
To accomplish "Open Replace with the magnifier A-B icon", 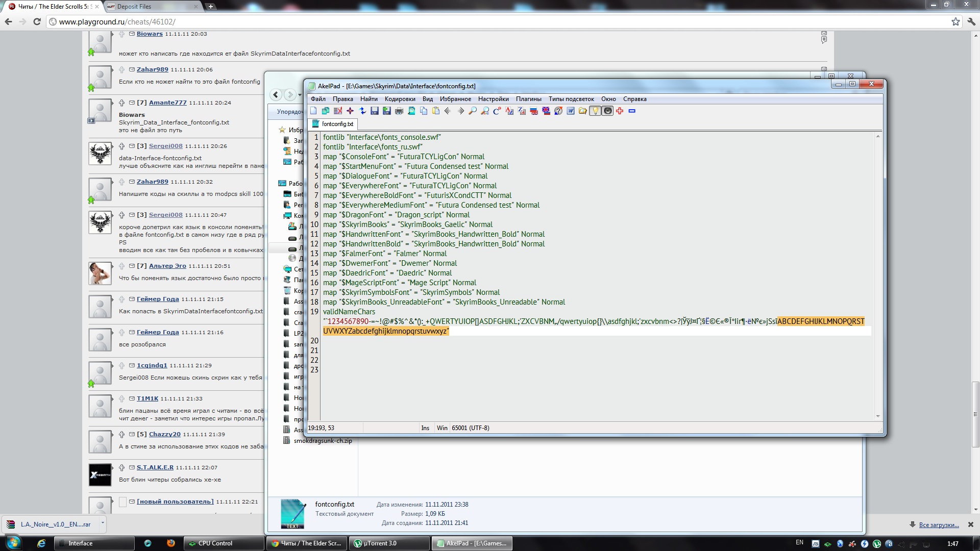I will click(485, 111).
